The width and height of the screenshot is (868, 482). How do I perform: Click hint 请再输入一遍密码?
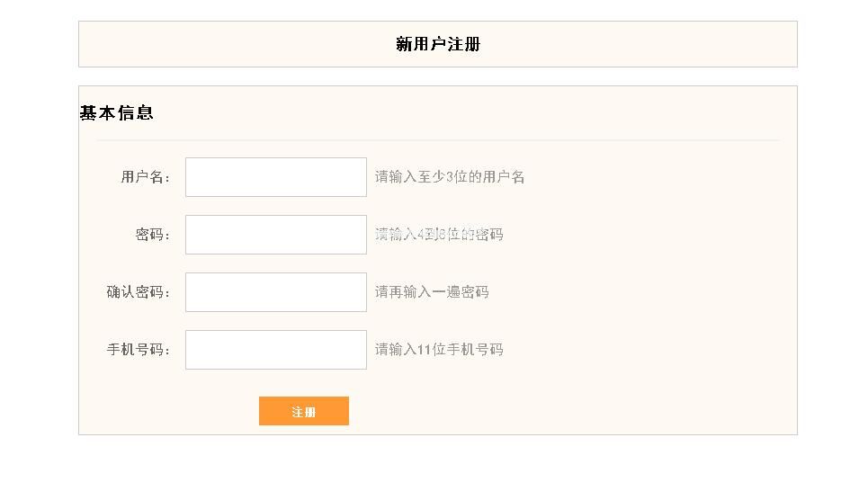point(432,292)
